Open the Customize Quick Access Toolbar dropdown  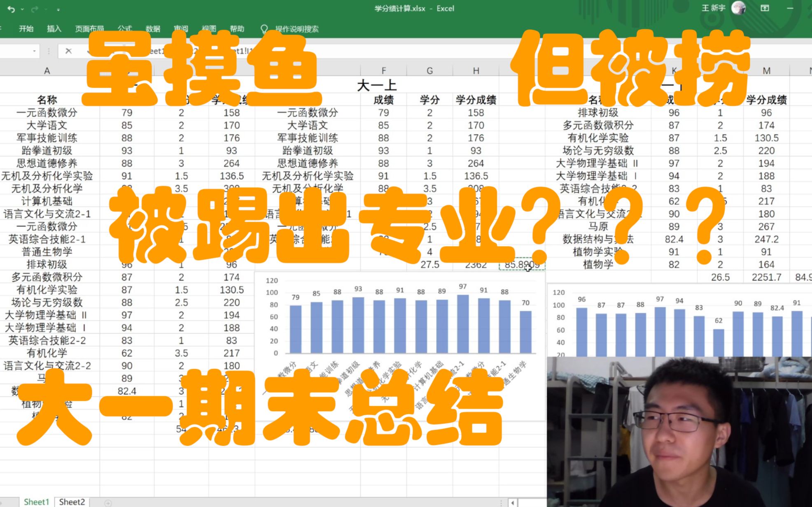point(58,9)
